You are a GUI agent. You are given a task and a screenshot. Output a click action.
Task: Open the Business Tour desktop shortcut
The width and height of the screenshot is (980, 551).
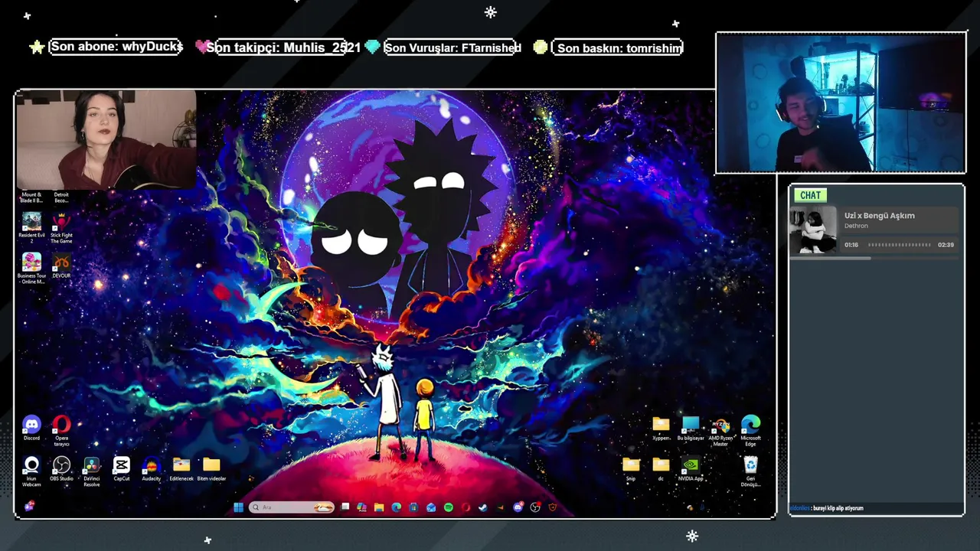[x=31, y=268]
